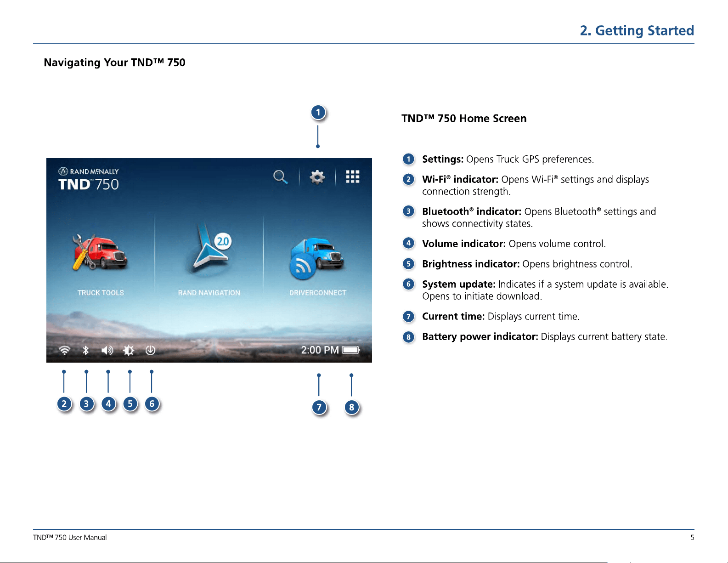Tap the 2:00 PM clock display

[320, 350]
